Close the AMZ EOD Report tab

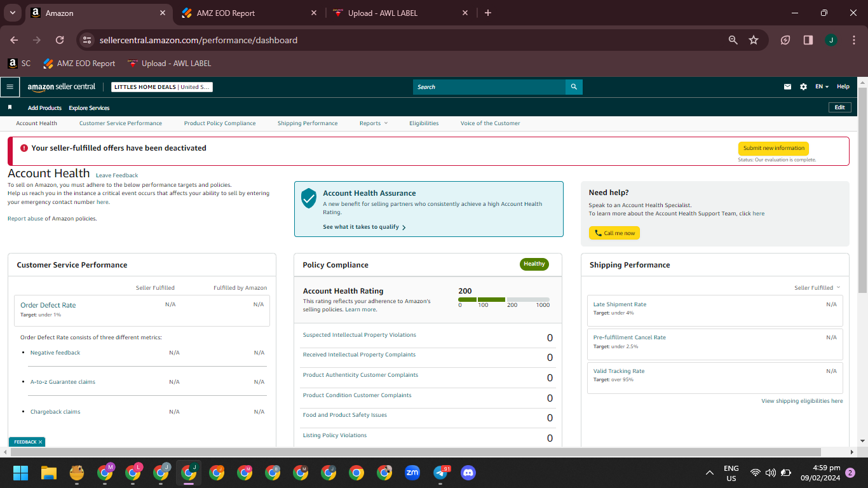point(314,13)
